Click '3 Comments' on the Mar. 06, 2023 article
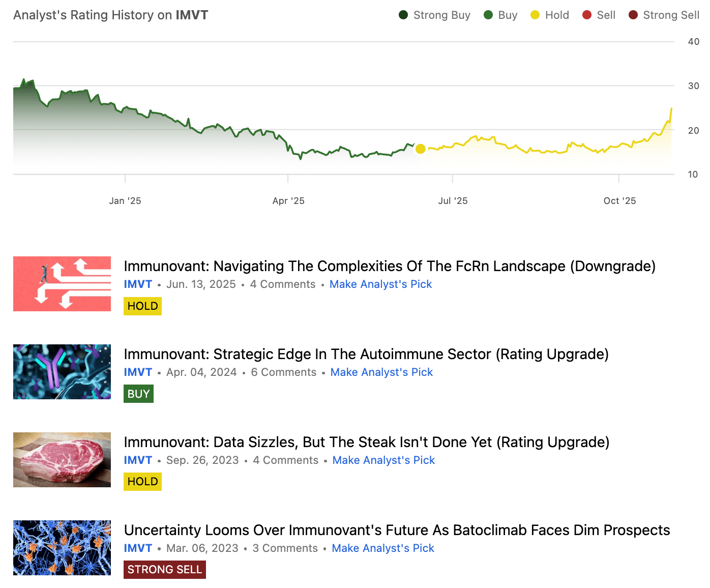This screenshot has width=710, height=588. pos(285,548)
